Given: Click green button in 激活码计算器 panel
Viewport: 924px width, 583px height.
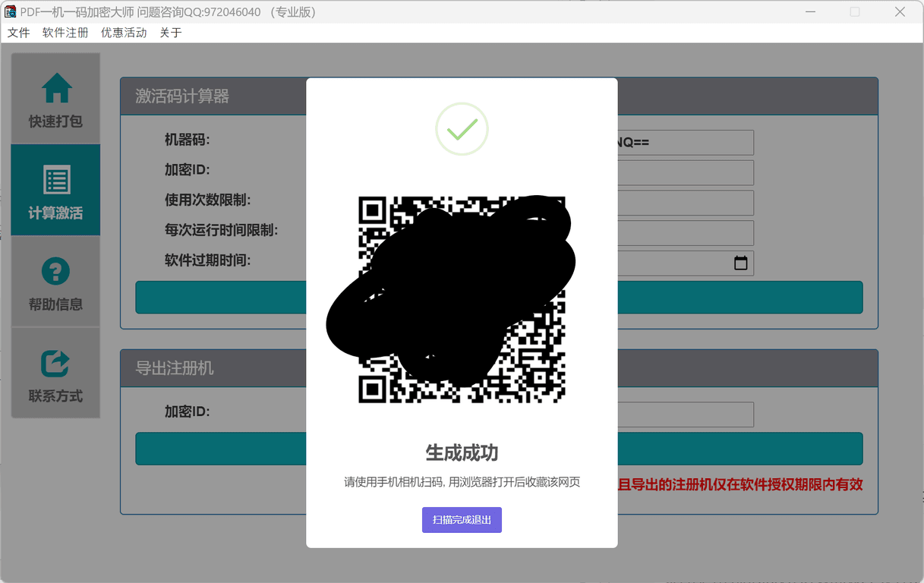Looking at the screenshot, I should [740, 298].
